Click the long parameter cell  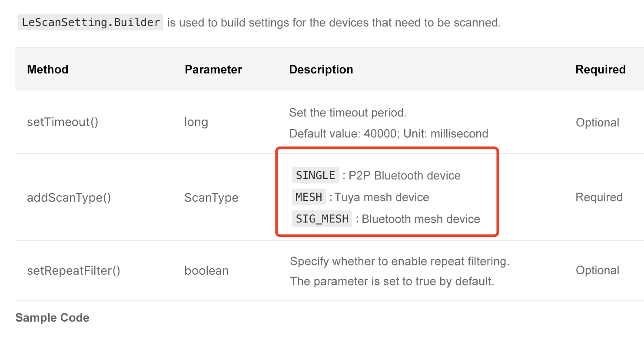click(196, 122)
